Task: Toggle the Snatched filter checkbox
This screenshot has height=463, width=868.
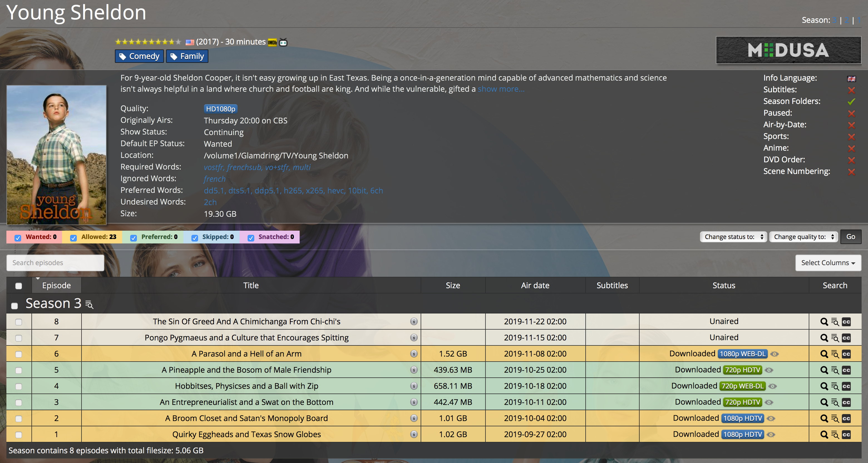Action: coord(251,238)
